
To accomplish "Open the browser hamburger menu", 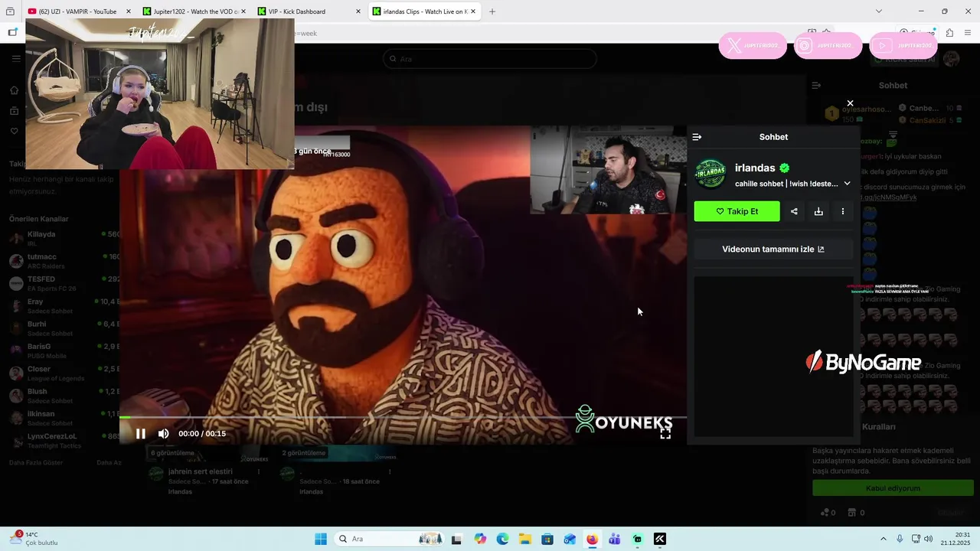I will tap(969, 33).
